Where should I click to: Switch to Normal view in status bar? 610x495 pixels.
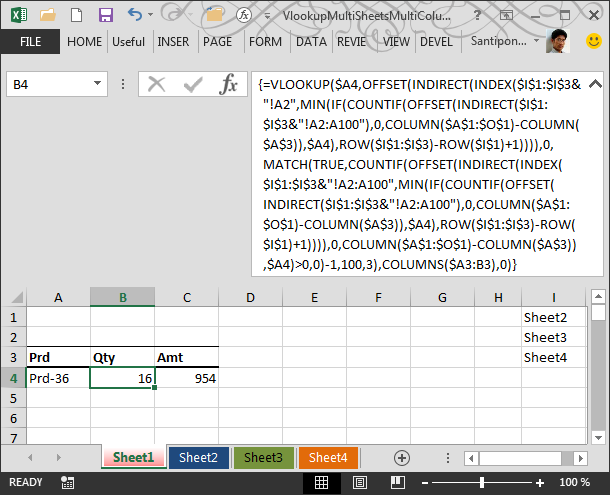[x=322, y=482]
